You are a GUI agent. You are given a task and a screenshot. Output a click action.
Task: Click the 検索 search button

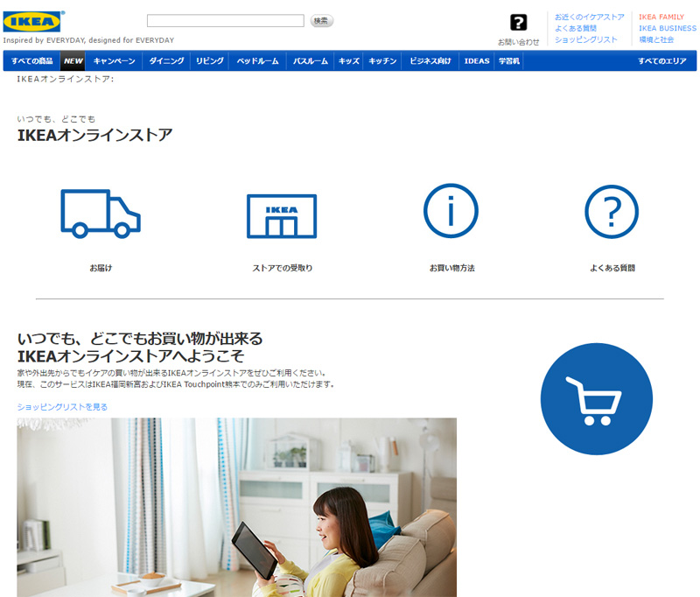321,20
